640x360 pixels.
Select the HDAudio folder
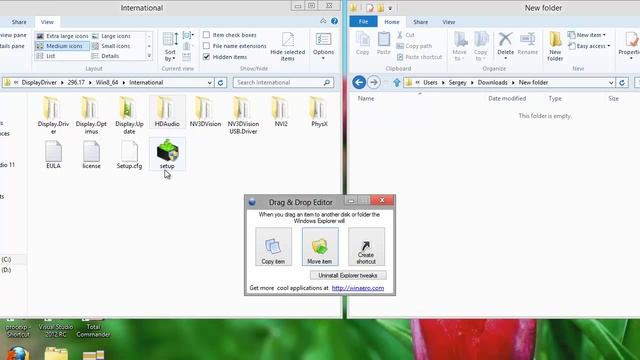(x=167, y=112)
